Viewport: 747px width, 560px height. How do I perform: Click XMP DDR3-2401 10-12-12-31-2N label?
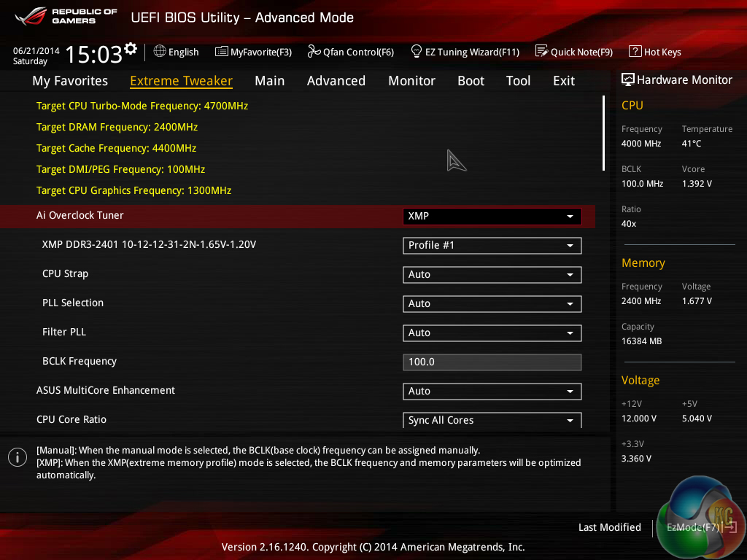tap(149, 244)
